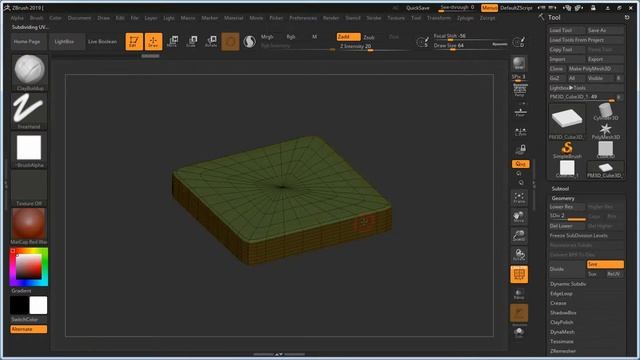Select the Rotate transform tool in the top toolbar
Screen dimensions: 640x360
(x=211, y=41)
